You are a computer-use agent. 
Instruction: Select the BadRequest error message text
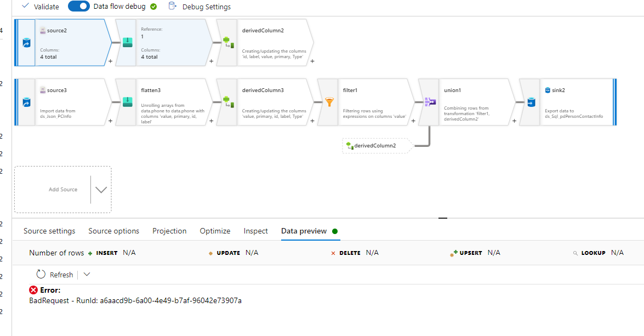coord(135,300)
